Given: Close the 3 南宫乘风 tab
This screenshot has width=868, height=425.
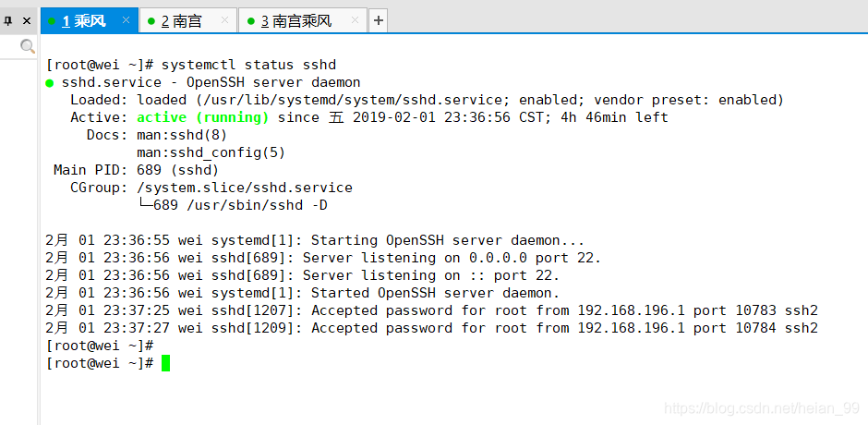Looking at the screenshot, I should (x=355, y=20).
